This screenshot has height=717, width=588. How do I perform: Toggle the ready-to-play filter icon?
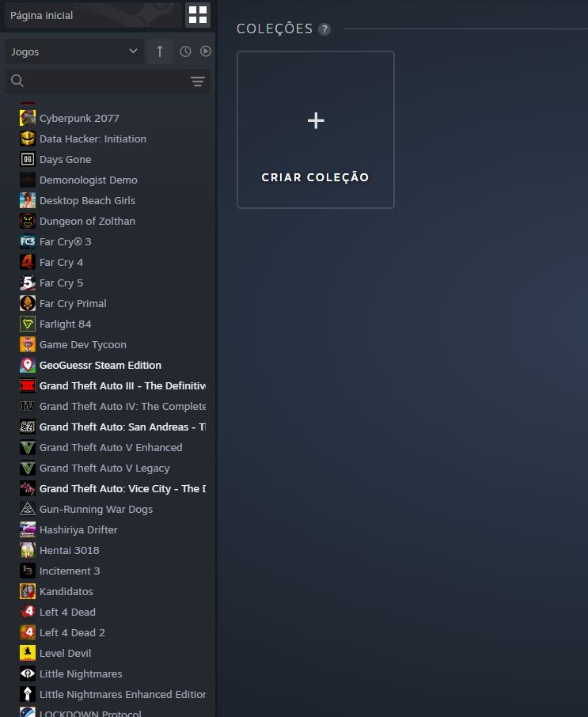coord(205,51)
